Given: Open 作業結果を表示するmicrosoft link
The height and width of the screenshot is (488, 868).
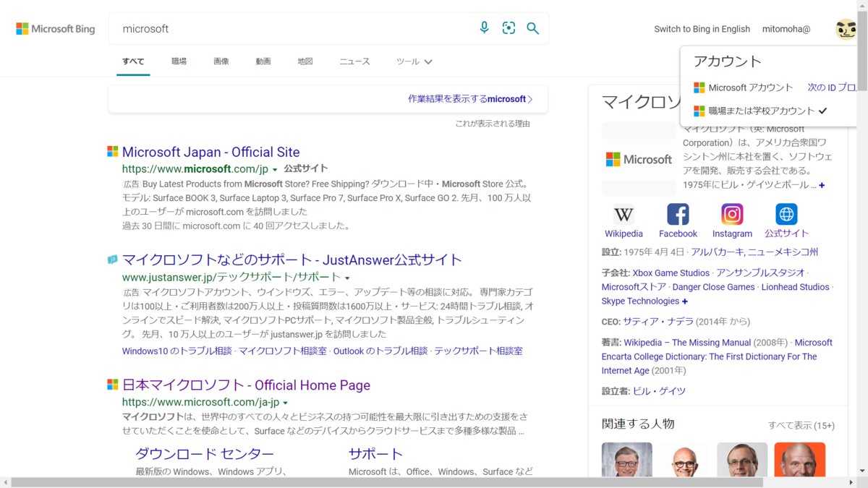Looking at the screenshot, I should (470, 99).
